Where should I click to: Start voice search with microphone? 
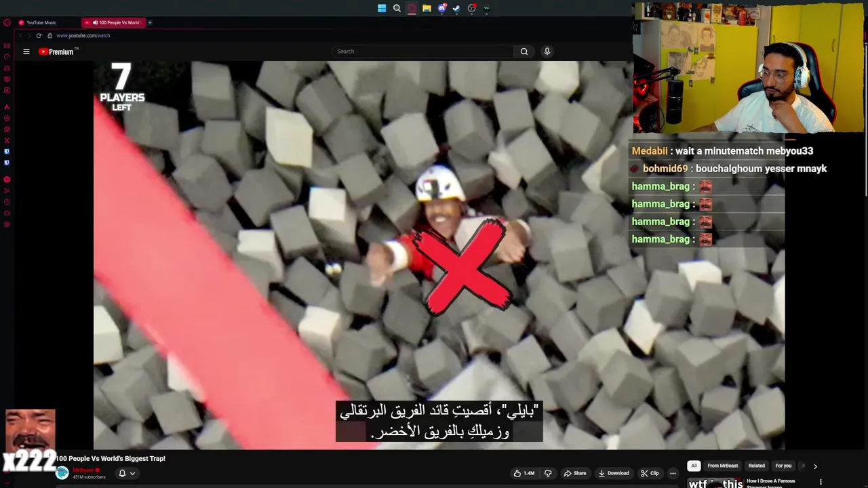pyautogui.click(x=547, y=52)
